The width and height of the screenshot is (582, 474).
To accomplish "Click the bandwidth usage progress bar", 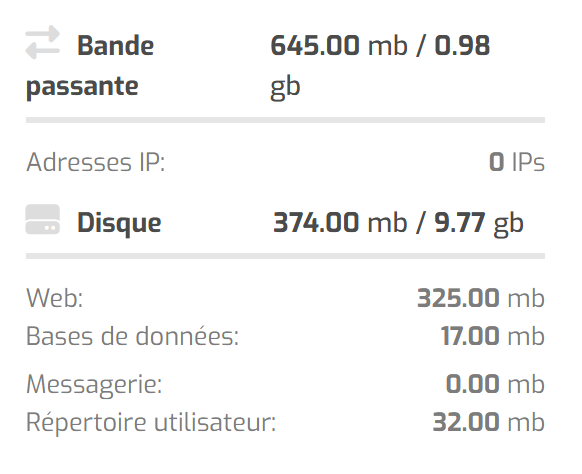I will [x=285, y=120].
